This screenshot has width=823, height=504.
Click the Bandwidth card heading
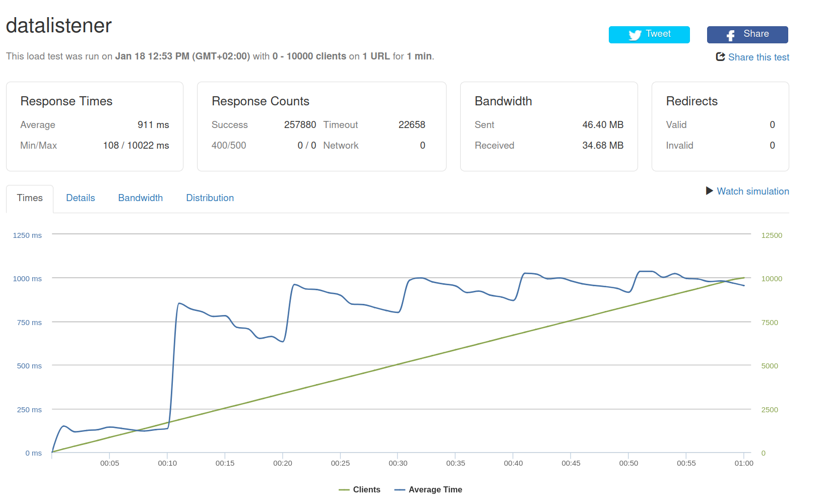[x=503, y=101]
